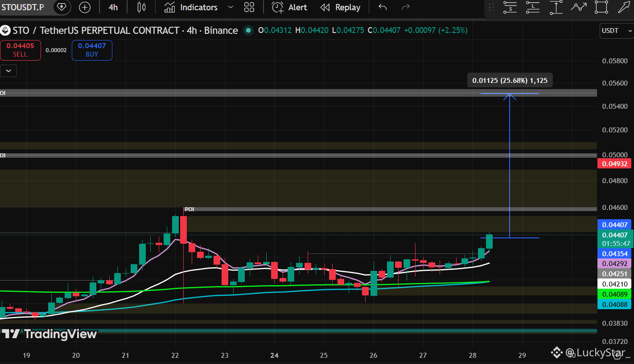Viewport: 634px width, 364px height.
Task: Open the Indicators dialog
Action: [x=191, y=7]
